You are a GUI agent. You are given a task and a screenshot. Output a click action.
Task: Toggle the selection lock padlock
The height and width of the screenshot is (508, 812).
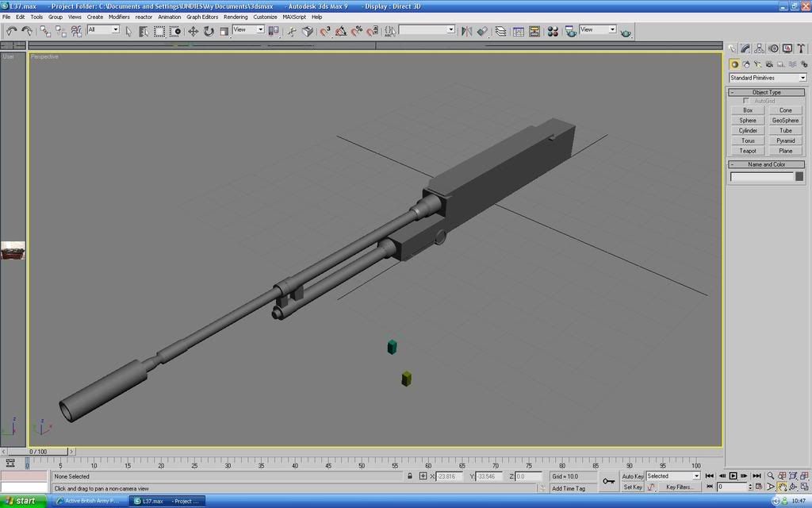(x=410, y=476)
